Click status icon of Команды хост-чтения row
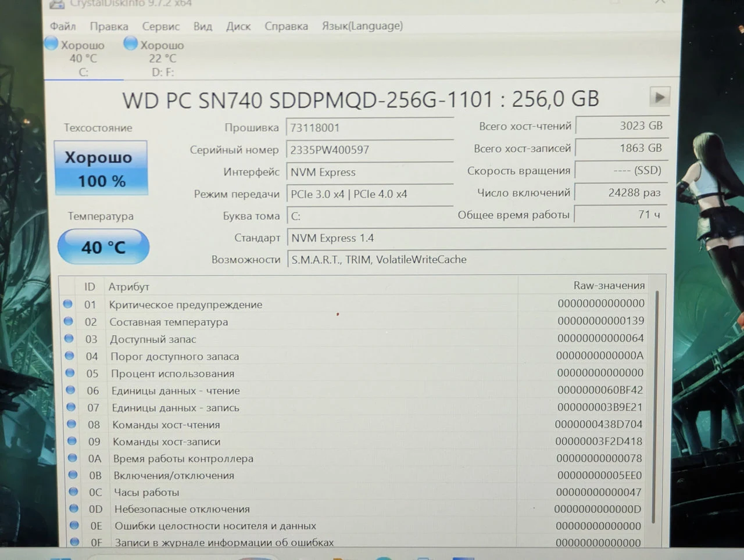 pos(71,424)
